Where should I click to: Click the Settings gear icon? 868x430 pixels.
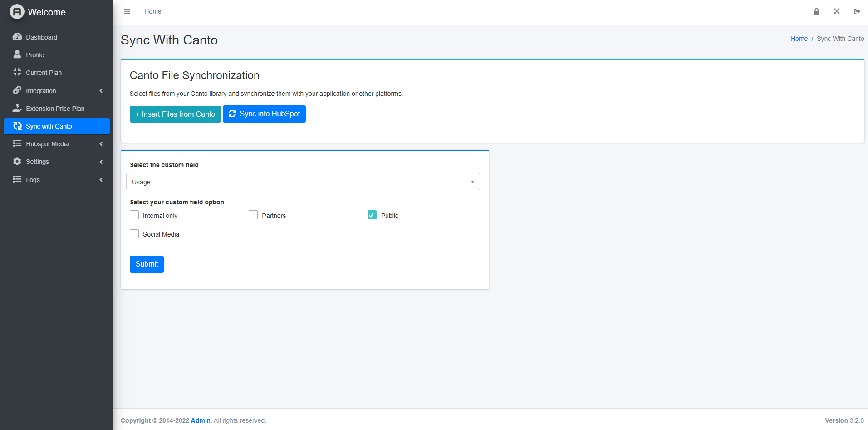click(17, 161)
